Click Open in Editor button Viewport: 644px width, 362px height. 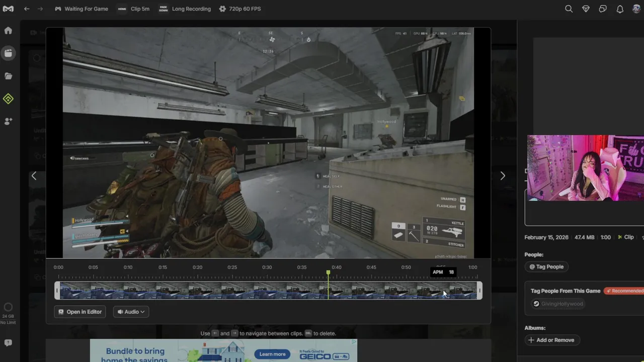pos(80,312)
